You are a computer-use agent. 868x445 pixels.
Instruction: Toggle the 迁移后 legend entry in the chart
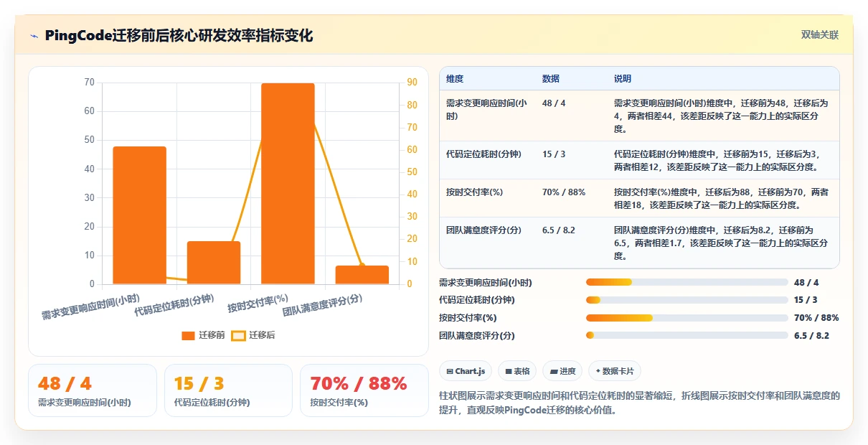pos(253,335)
